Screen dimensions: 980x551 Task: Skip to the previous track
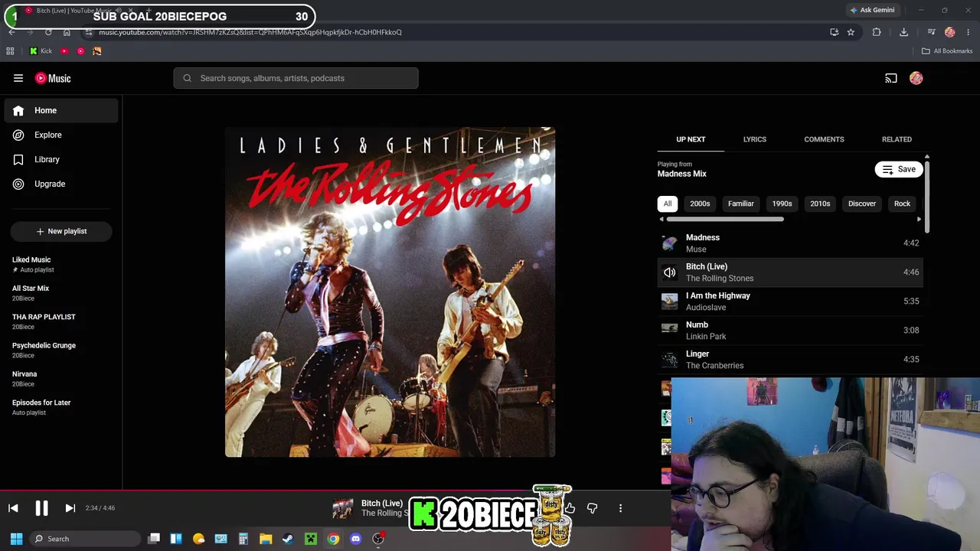click(x=13, y=508)
